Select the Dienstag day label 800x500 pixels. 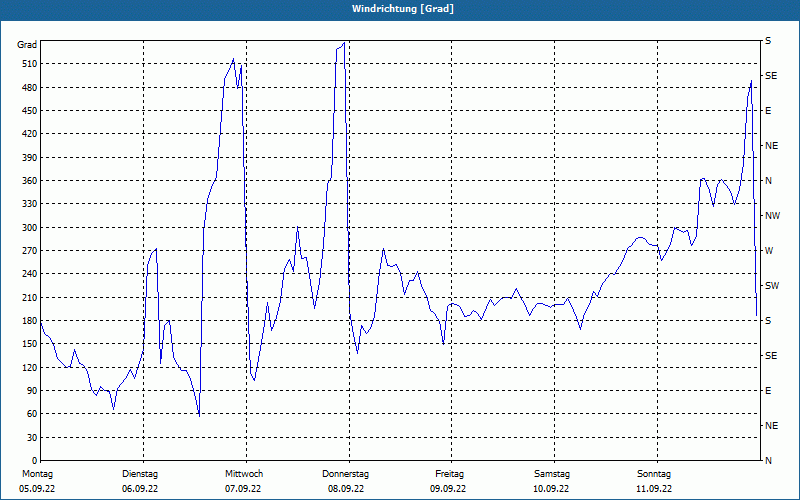pyautogui.click(x=140, y=474)
